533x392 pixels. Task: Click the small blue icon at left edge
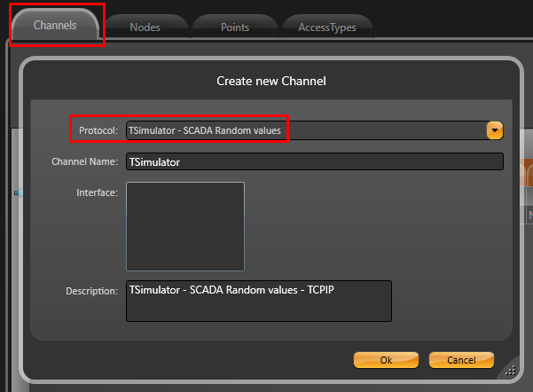point(16,191)
